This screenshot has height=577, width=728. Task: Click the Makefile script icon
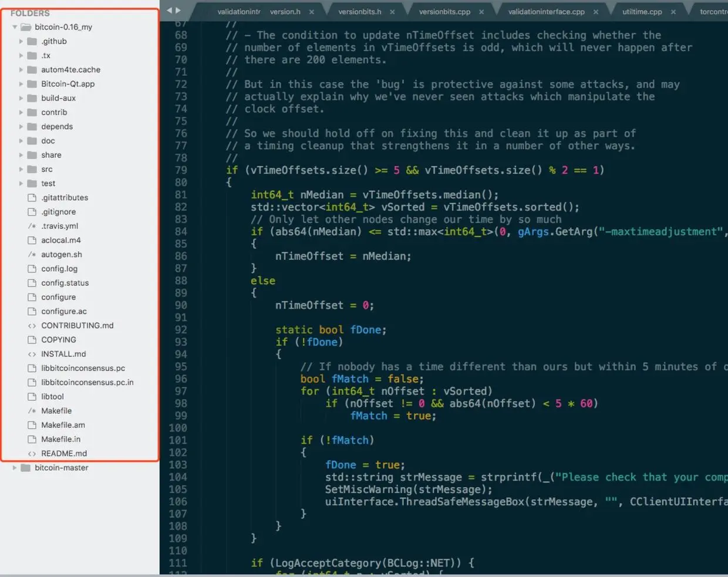click(32, 411)
